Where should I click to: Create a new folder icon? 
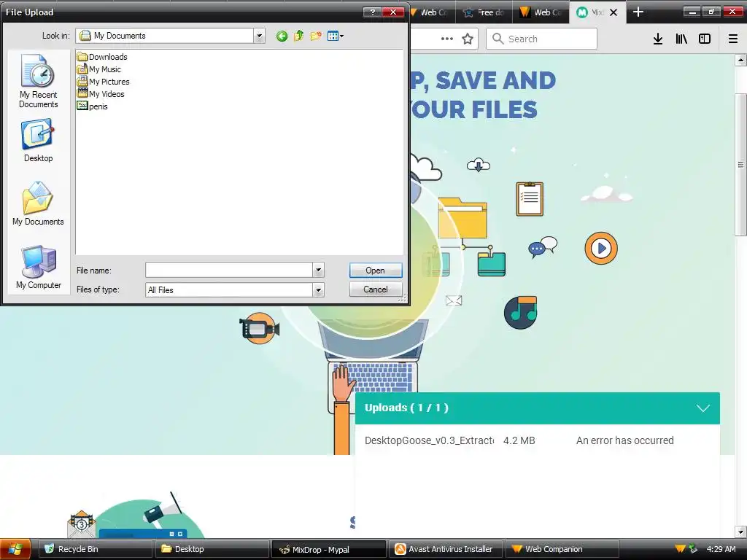316,36
